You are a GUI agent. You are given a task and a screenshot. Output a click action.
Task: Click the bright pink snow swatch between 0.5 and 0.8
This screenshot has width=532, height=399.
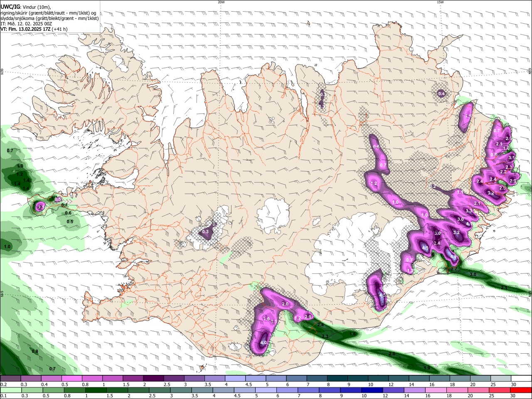tap(71, 379)
